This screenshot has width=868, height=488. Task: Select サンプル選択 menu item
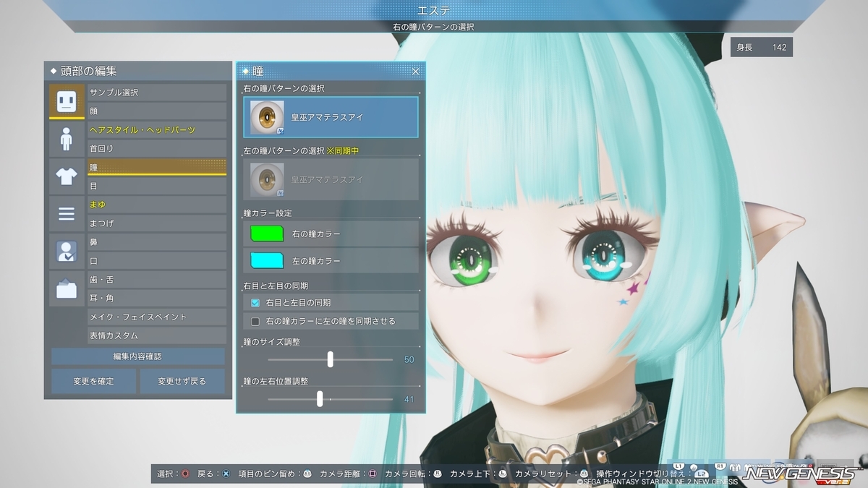tap(157, 93)
